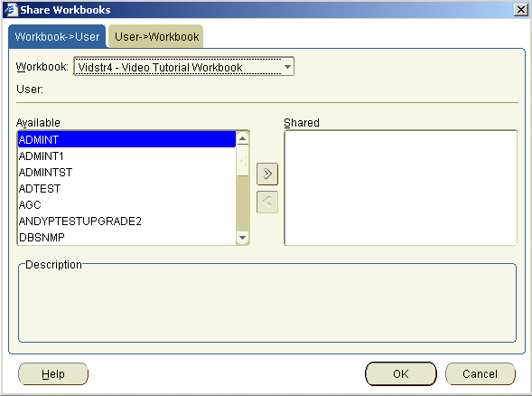Viewport: 532px width, 396px height.
Task: Move selected user to Shared list arrow
Action: coord(267,174)
